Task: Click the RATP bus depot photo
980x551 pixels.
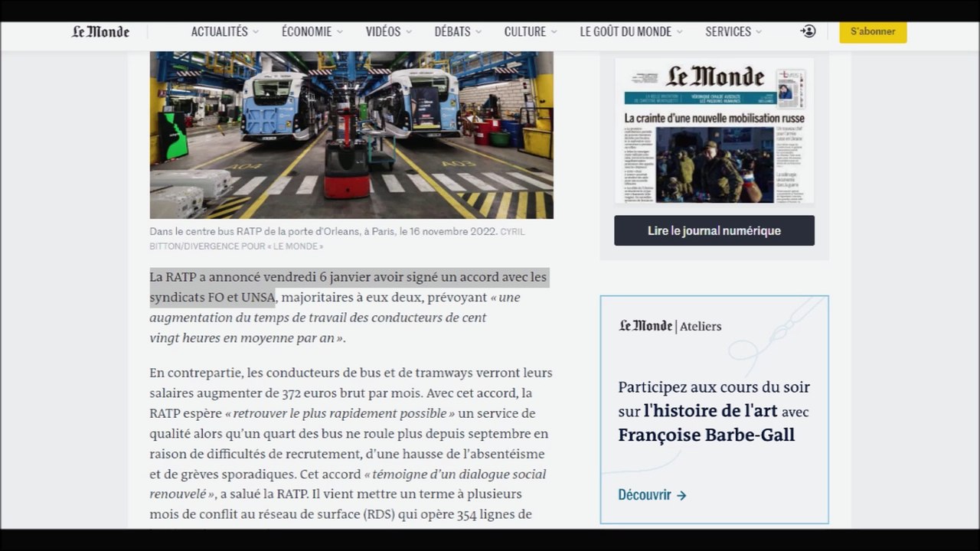Action: coord(351,135)
